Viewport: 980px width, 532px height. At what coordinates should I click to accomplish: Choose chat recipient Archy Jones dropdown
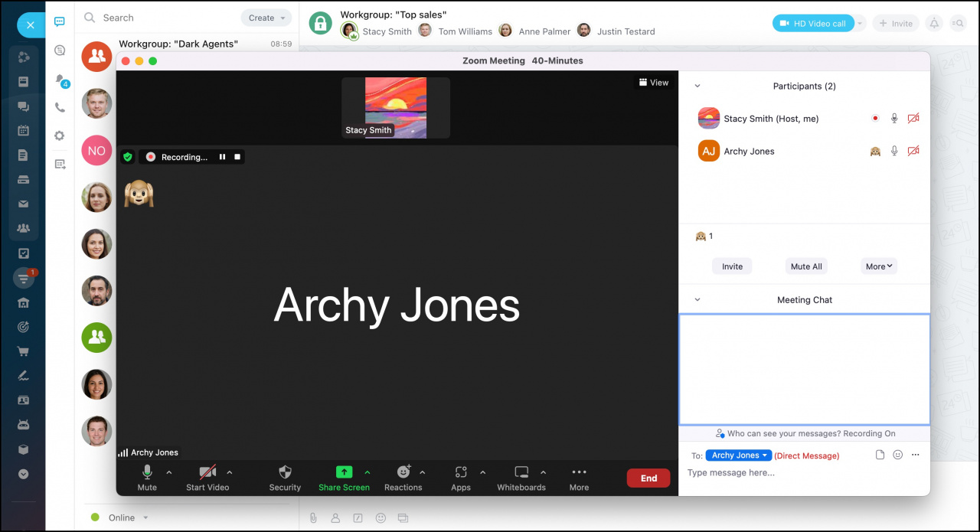(x=739, y=455)
